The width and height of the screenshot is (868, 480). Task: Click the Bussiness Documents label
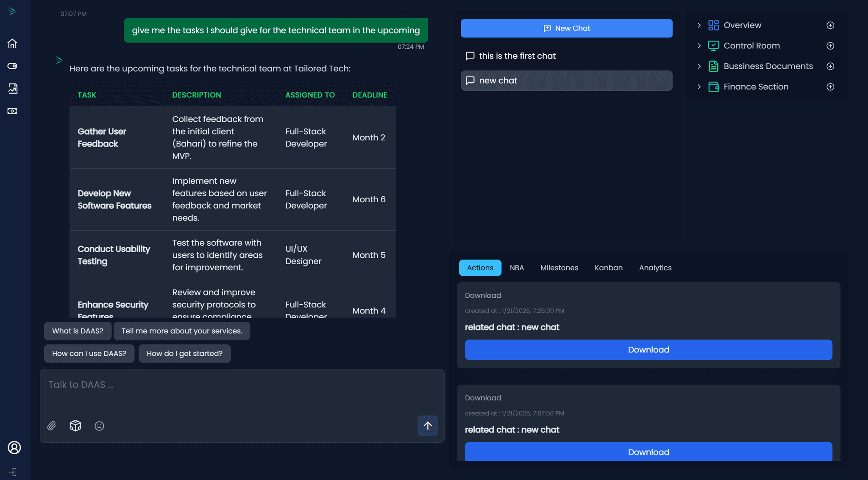point(768,66)
